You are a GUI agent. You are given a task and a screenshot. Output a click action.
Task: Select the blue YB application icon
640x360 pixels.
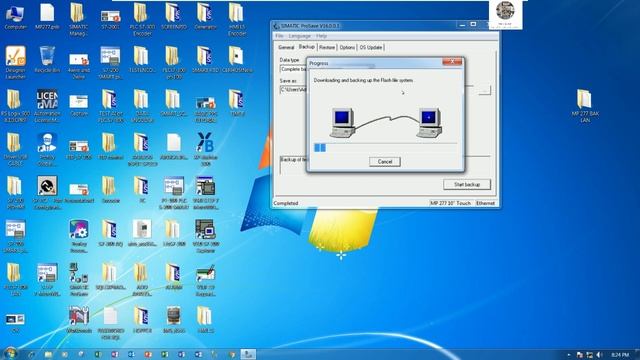(205, 149)
